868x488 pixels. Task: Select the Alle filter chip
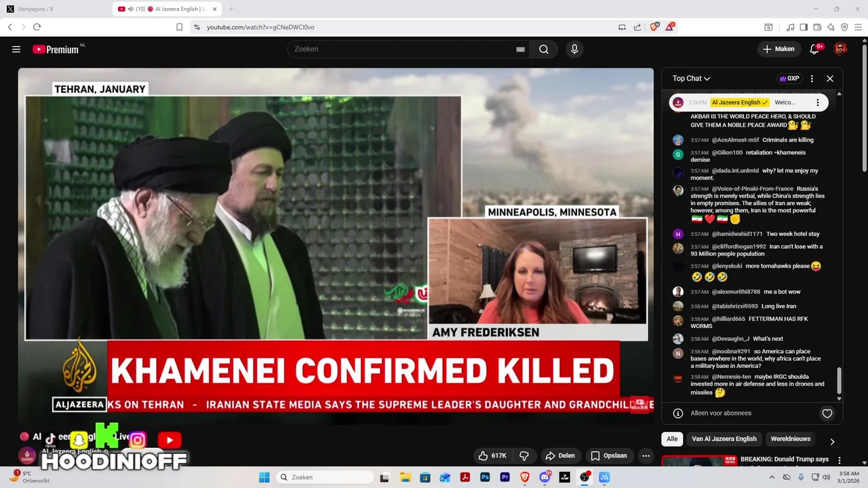point(672,439)
